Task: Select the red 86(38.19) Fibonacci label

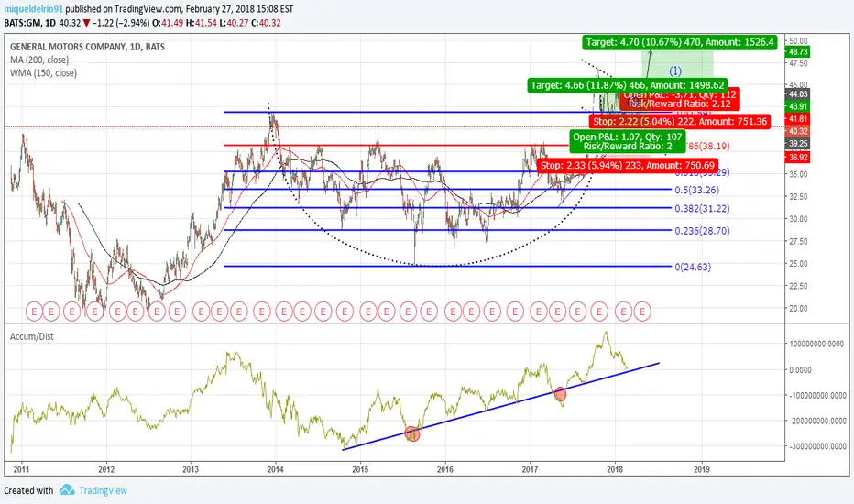Action: pyautogui.click(x=708, y=146)
